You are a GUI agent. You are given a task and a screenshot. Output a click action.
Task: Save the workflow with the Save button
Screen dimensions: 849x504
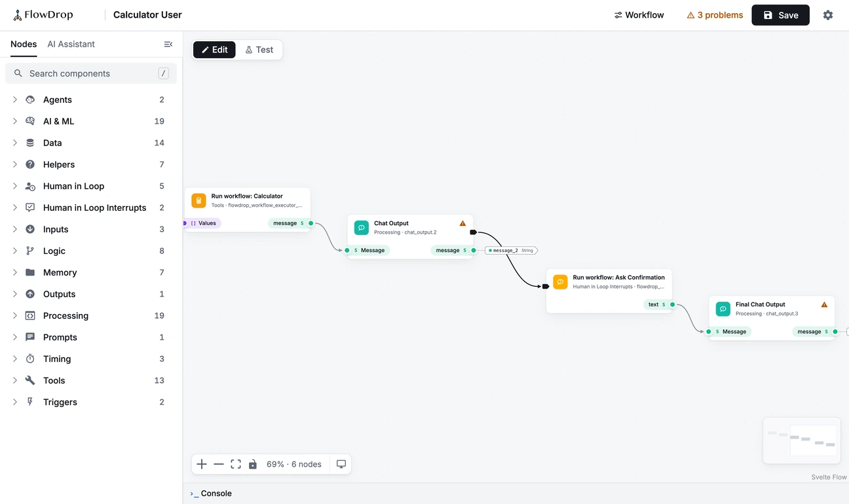click(781, 15)
